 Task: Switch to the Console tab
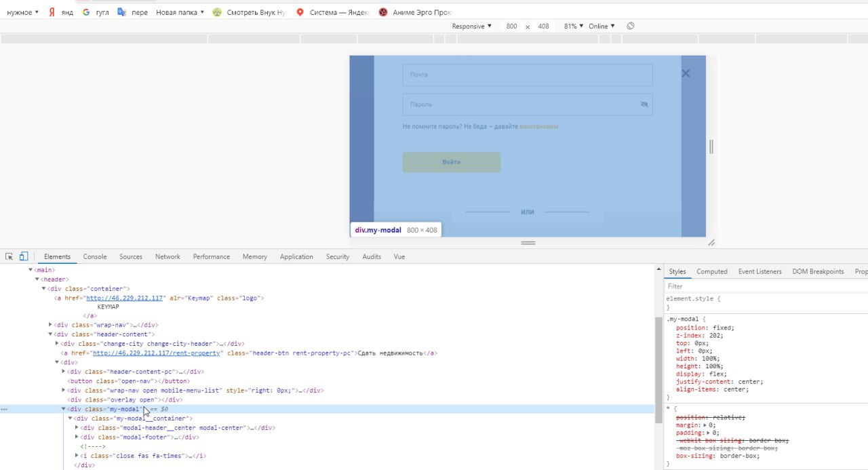click(x=95, y=256)
